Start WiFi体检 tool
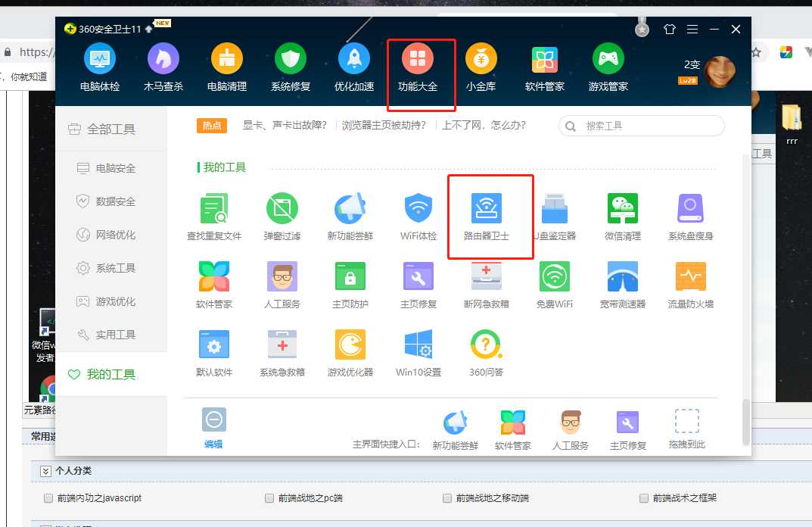Viewport: 812px width, 527px height. [418, 217]
